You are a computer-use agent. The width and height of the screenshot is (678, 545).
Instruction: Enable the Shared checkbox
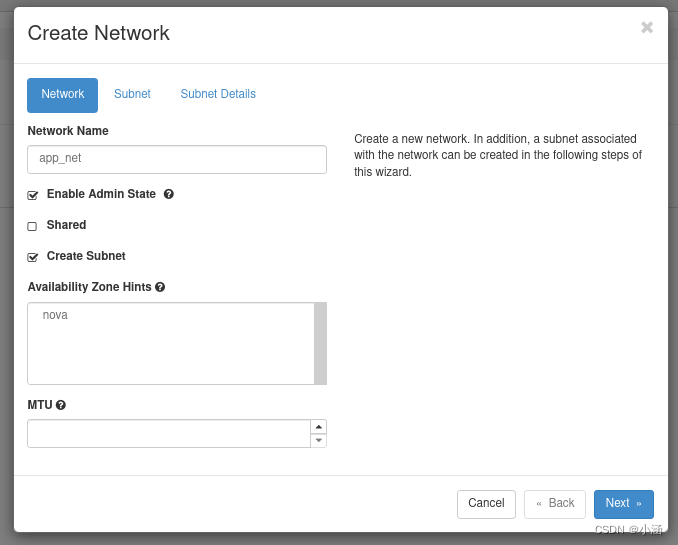33,226
